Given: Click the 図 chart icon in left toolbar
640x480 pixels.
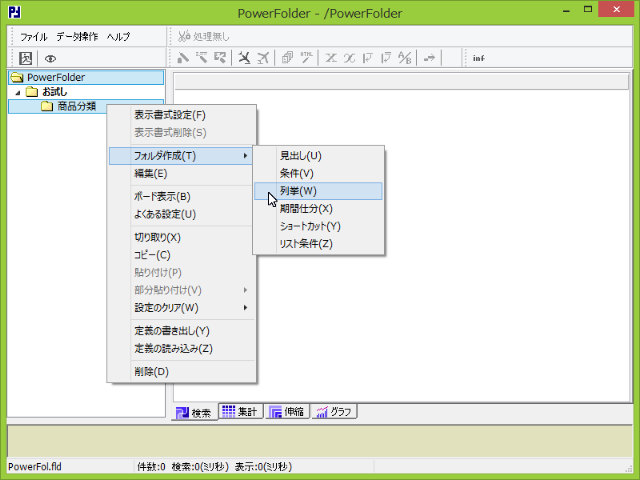Looking at the screenshot, I should pos(25,58).
